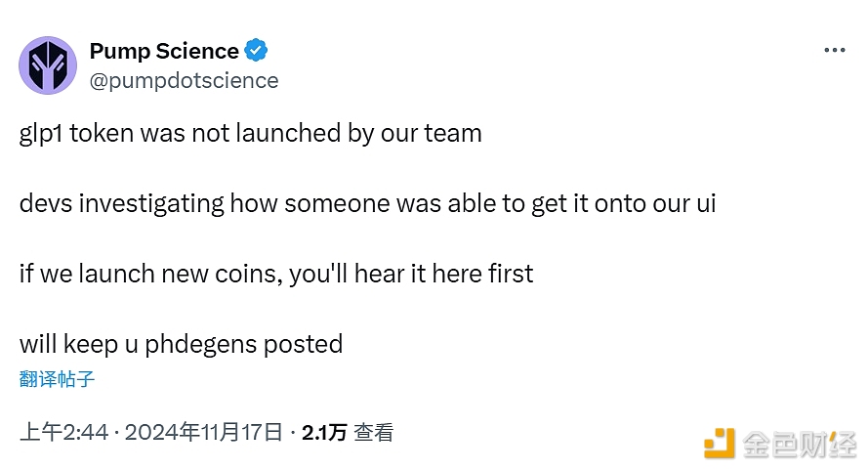Open the Pump Science display name
The image size is (868, 470).
click(164, 51)
